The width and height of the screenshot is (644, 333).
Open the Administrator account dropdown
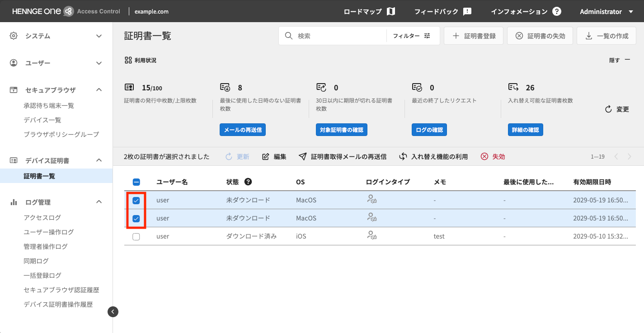pyautogui.click(x=606, y=12)
